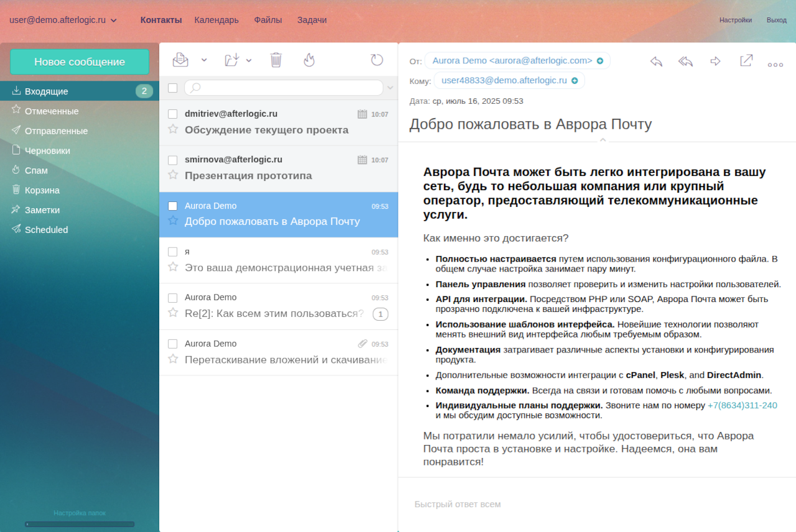Viewport: 796px width, 532px height.
Task: Check the select-all messages checkbox
Action: pos(173,88)
